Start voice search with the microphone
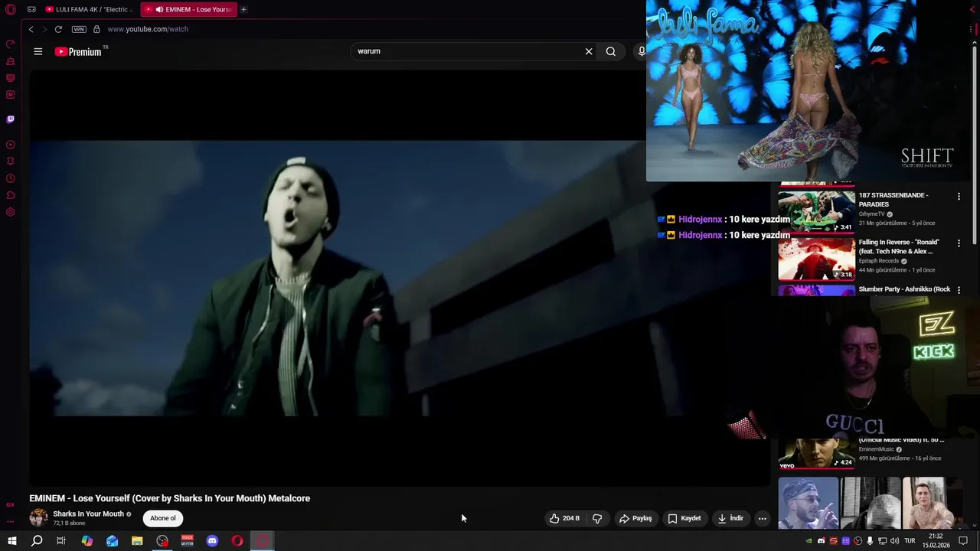The image size is (980, 551). (642, 51)
